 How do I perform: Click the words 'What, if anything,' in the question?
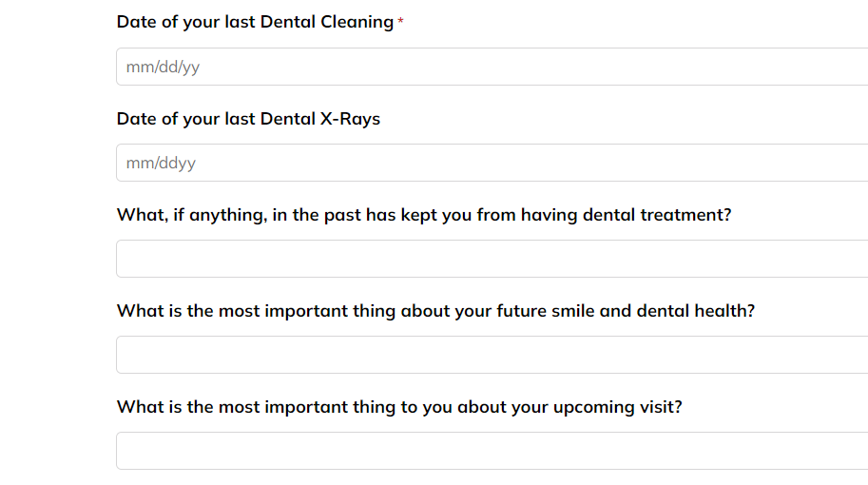[x=192, y=215]
